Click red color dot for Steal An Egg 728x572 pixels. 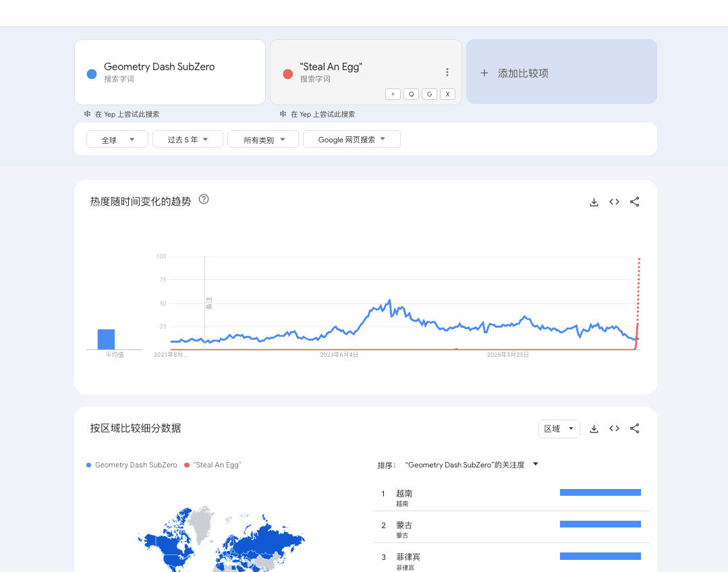288,74
